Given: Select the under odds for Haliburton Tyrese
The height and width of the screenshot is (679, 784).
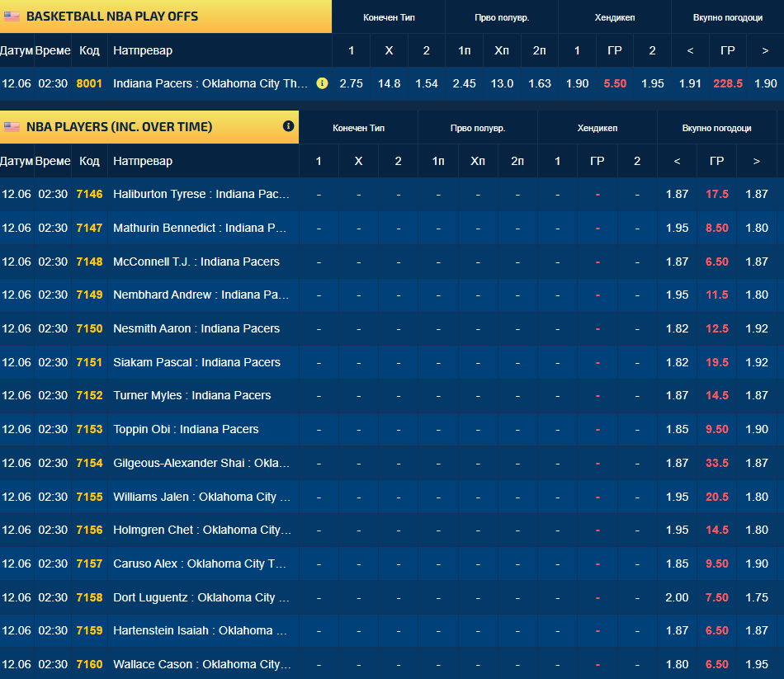Looking at the screenshot, I should [677, 194].
